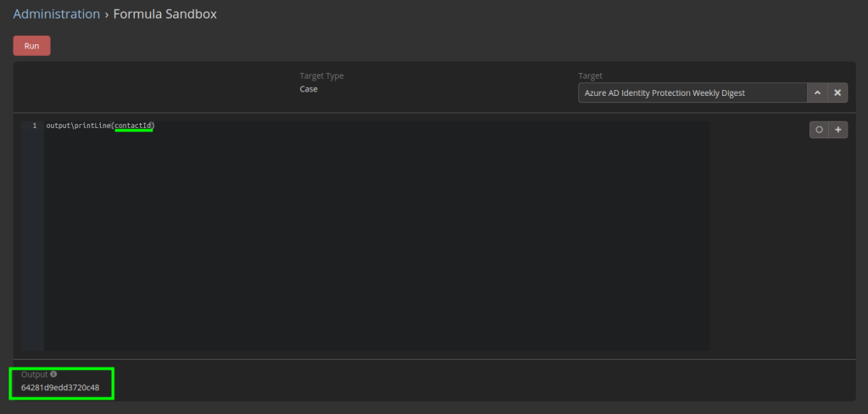Open the Administration breadcrumb link
This screenshot has height=414, width=868.
tap(57, 14)
